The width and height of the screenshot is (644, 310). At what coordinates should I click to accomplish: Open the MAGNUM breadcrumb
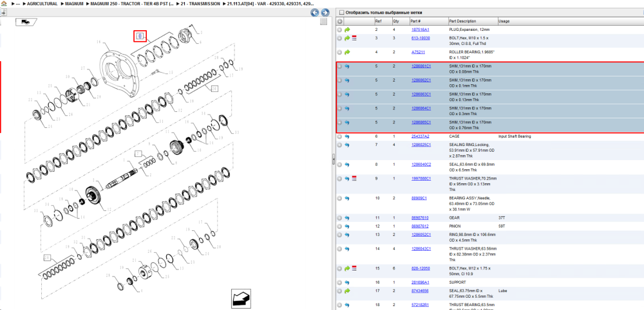pos(74,4)
